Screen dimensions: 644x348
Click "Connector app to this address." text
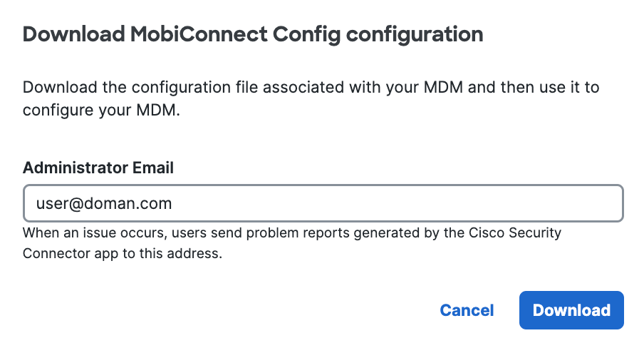(123, 253)
